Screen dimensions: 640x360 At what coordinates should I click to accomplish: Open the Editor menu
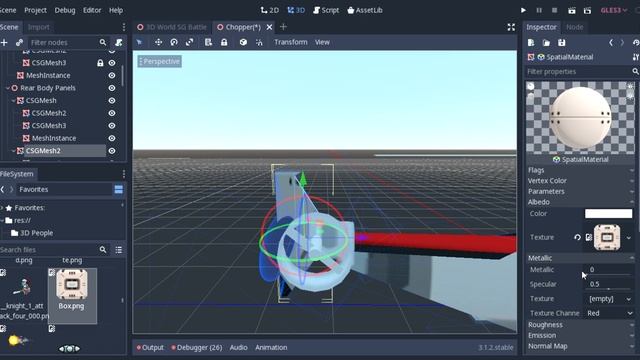coord(92,10)
